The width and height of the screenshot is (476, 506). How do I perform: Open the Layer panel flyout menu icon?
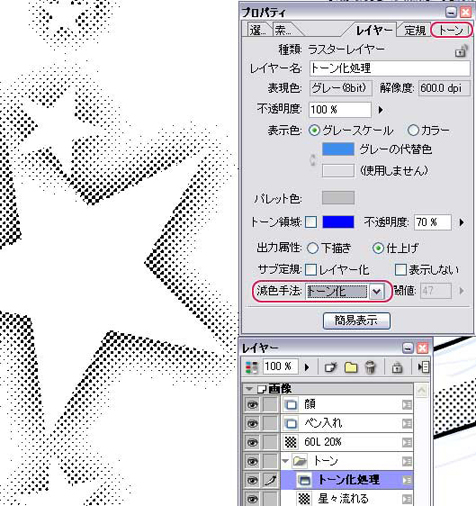(423, 367)
